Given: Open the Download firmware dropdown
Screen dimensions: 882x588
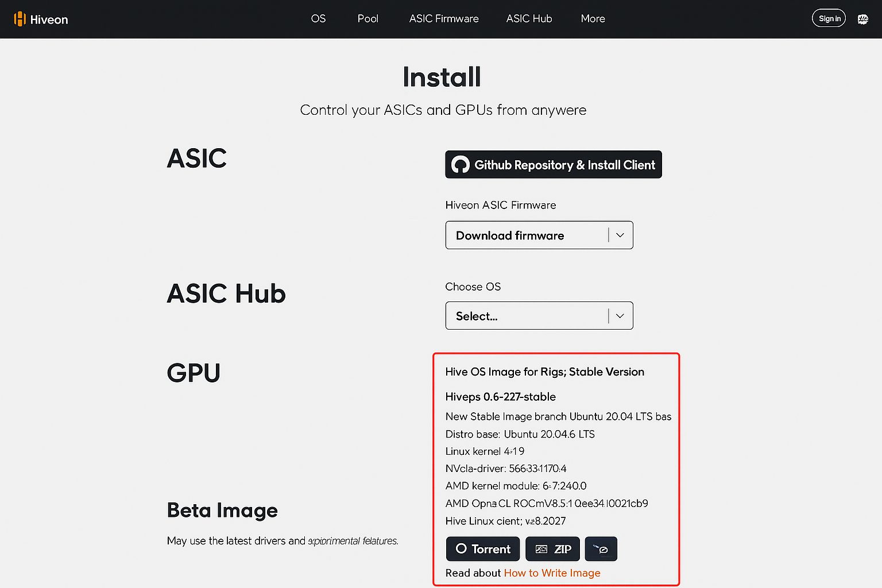Looking at the screenshot, I should click(x=527, y=235).
